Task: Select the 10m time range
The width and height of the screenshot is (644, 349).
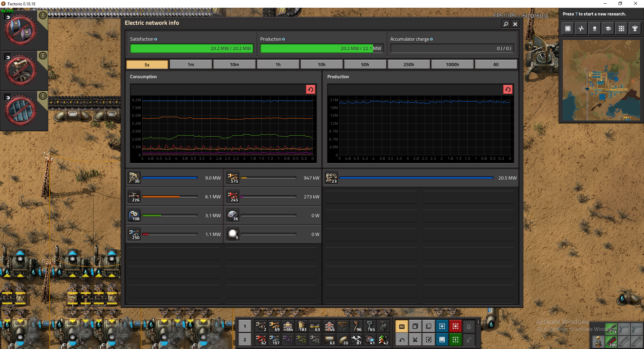Action: click(234, 64)
